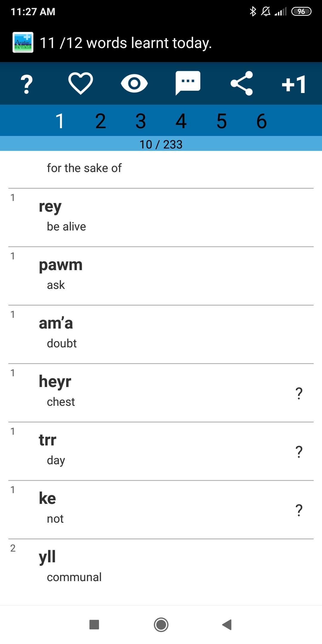The width and height of the screenshot is (322, 644).
Task: Open the speech bubble comment icon
Action: click(x=188, y=83)
